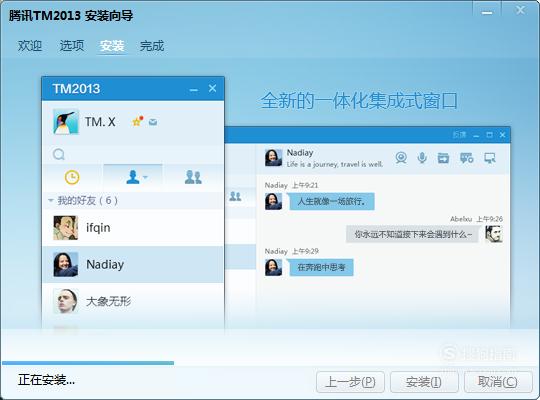Start voice call with microphone icon

(422, 158)
